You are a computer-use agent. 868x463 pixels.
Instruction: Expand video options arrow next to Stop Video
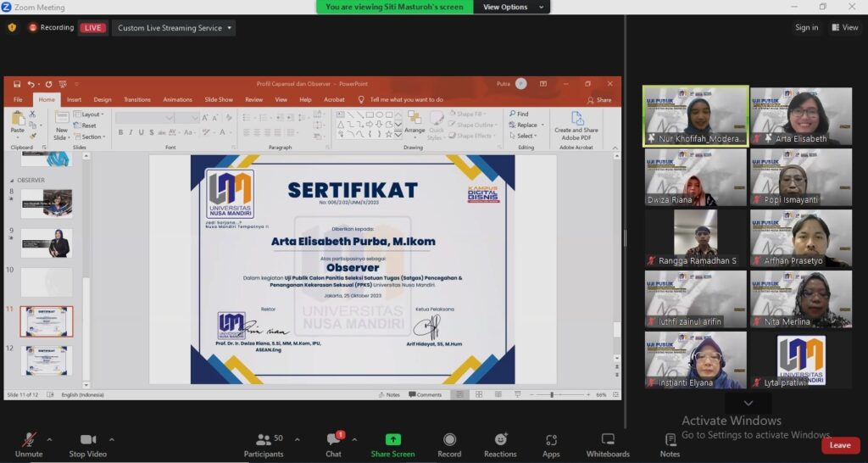(x=111, y=440)
